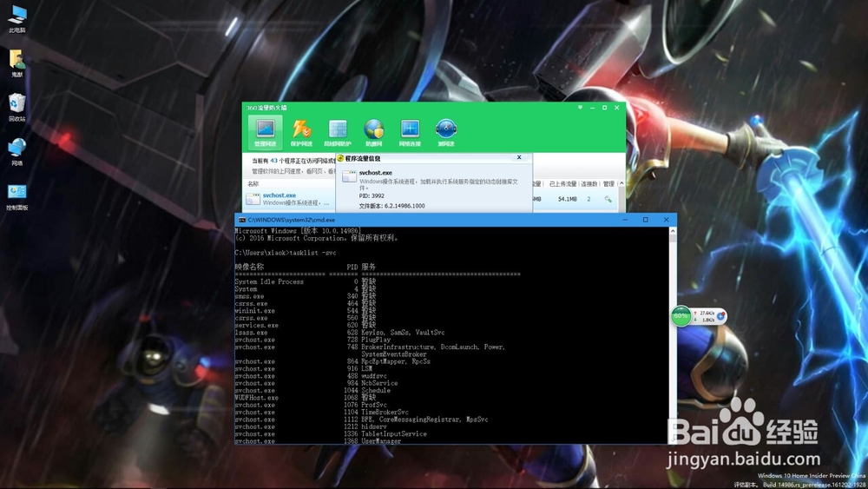Image resolution: width=868 pixels, height=489 pixels.
Task: Close the 360 流量防火墙 window
Action: (616, 108)
